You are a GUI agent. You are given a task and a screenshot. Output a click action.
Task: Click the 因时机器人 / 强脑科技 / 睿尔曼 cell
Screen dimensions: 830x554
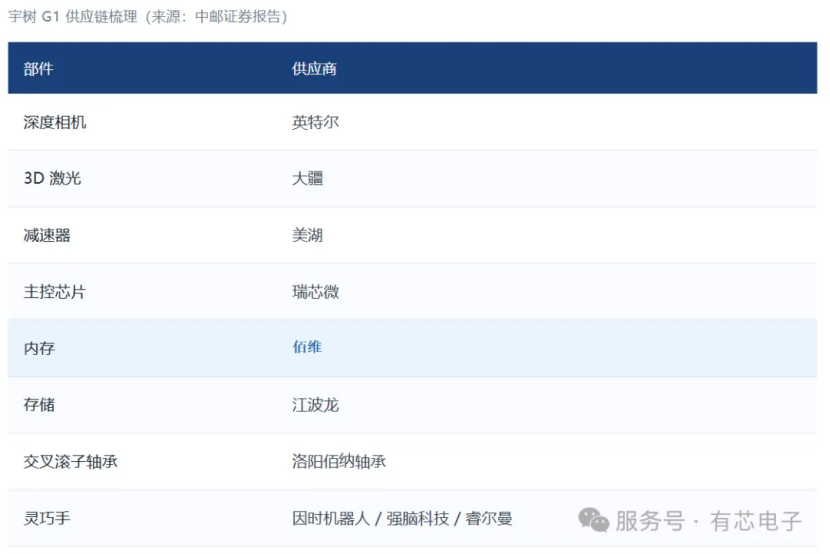[x=402, y=518]
